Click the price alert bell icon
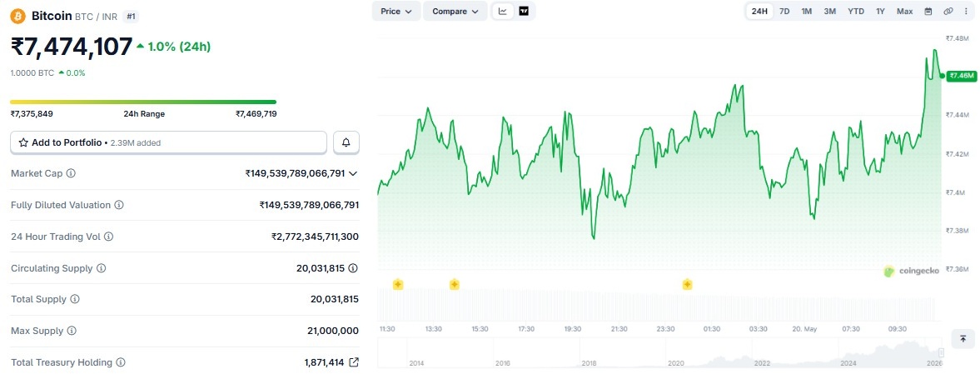This screenshot has height=374, width=980. pos(346,142)
